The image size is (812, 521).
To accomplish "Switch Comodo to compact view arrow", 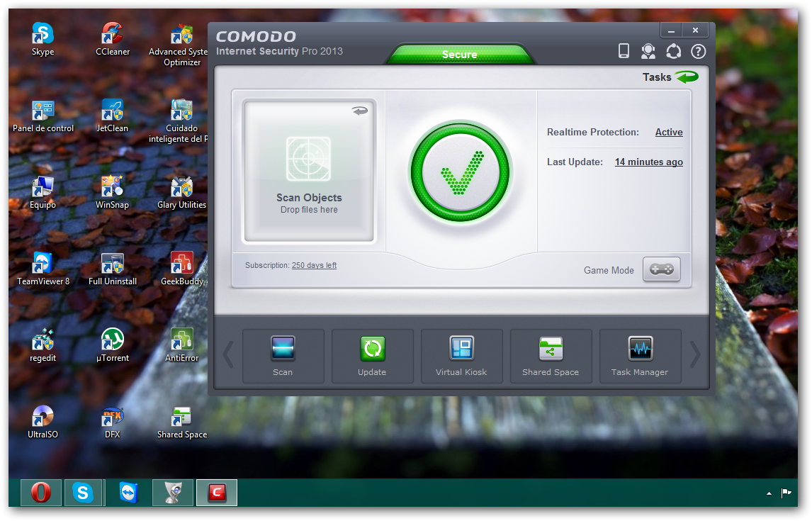I will click(359, 111).
